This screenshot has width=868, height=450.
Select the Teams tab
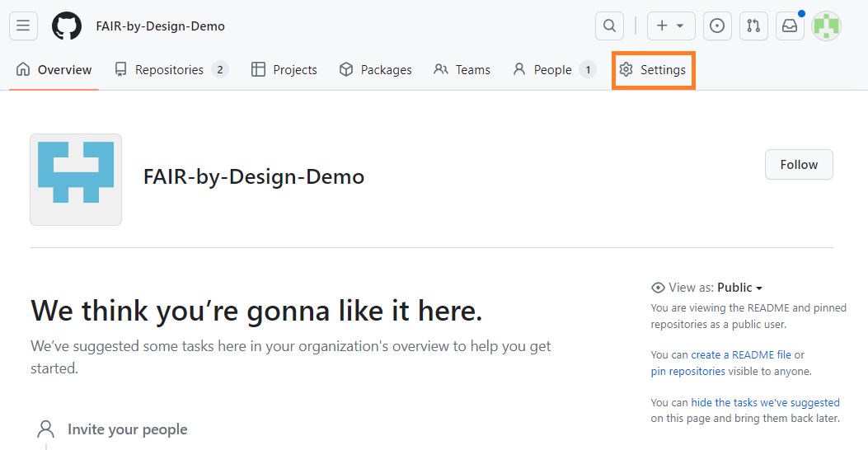(x=462, y=70)
